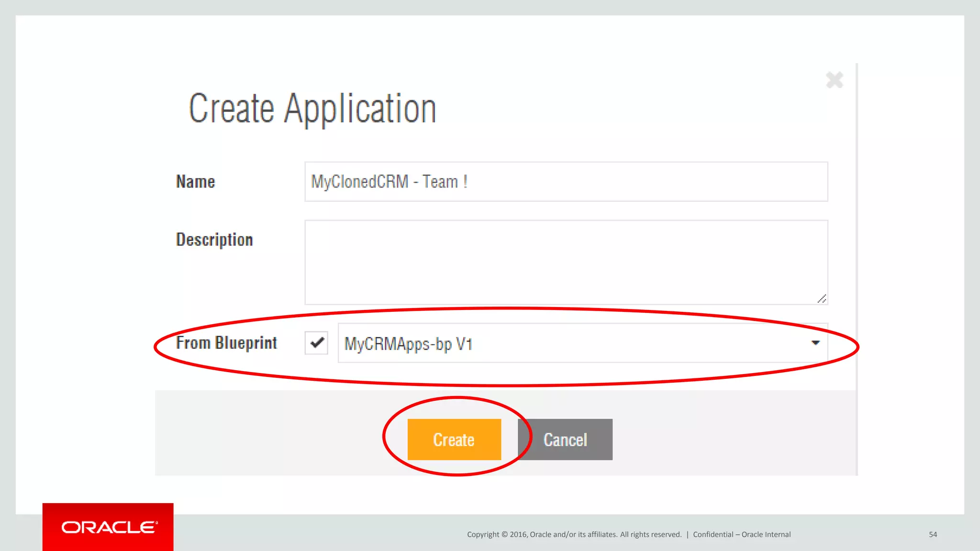Click the Confidential – Oracle Internal text
Image resolution: width=980 pixels, height=551 pixels.
point(741,534)
